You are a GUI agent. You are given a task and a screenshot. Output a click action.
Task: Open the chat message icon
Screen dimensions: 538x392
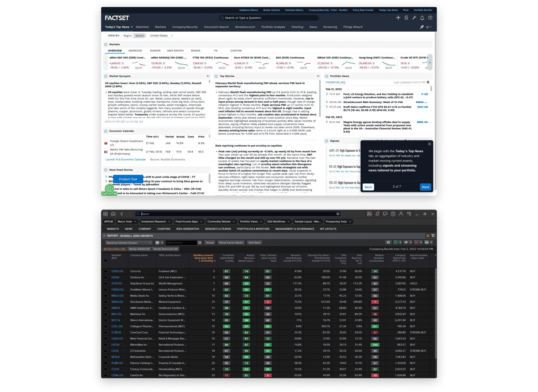[x=385, y=214]
